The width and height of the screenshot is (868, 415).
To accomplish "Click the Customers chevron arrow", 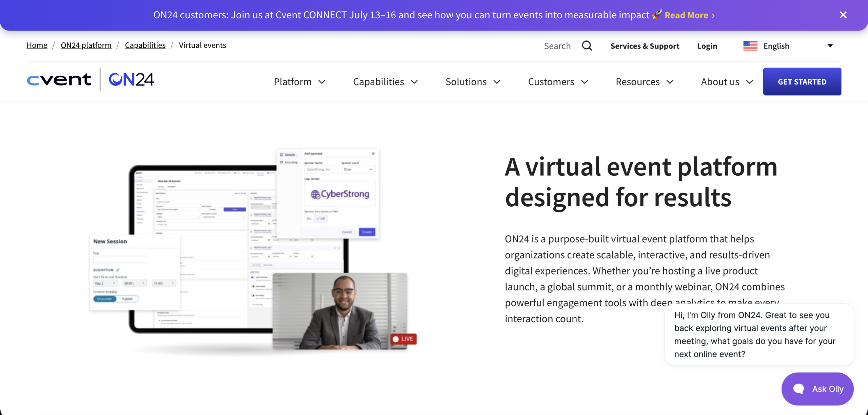I will [x=584, y=82].
